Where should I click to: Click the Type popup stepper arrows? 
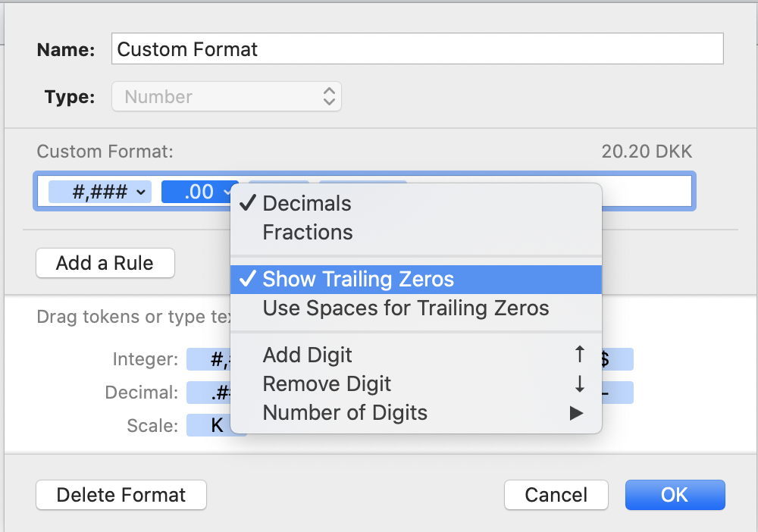tap(329, 97)
